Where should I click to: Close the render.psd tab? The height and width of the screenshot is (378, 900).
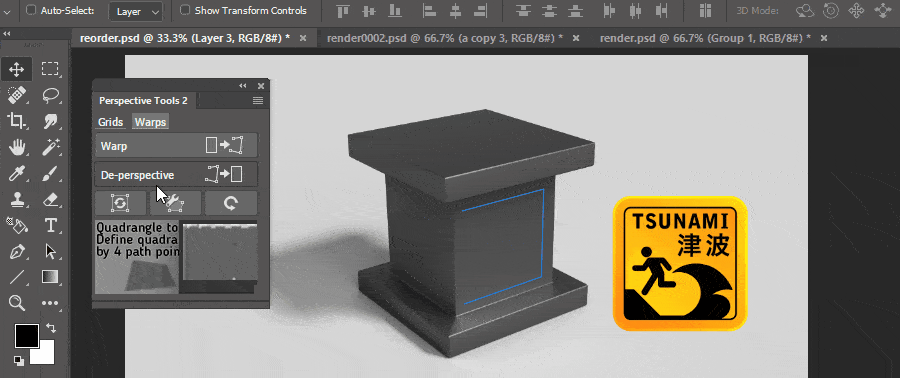tap(824, 38)
